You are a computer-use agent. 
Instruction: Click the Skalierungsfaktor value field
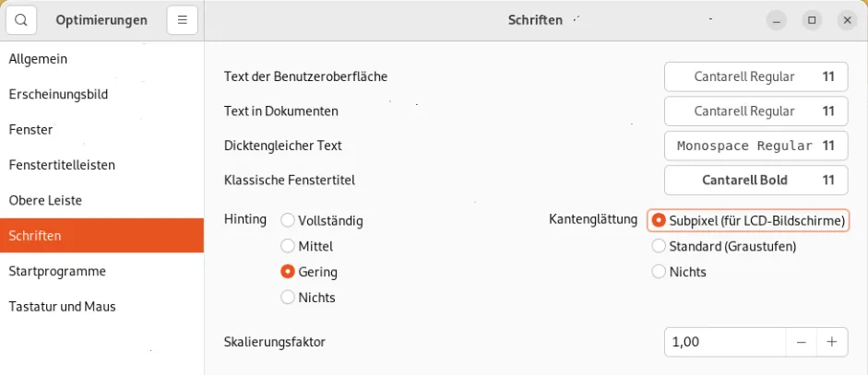pos(724,342)
